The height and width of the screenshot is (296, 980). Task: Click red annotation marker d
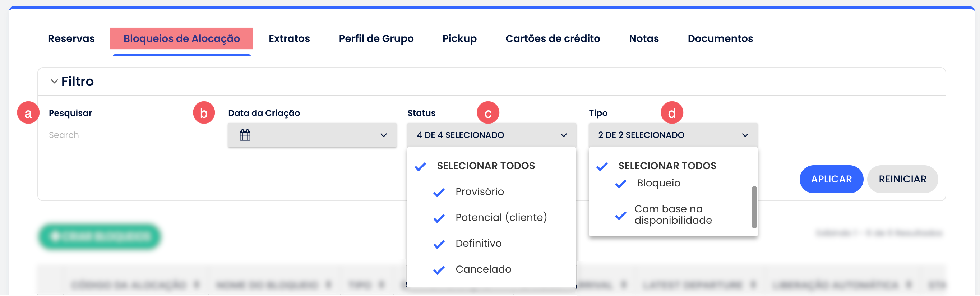coord(671,113)
